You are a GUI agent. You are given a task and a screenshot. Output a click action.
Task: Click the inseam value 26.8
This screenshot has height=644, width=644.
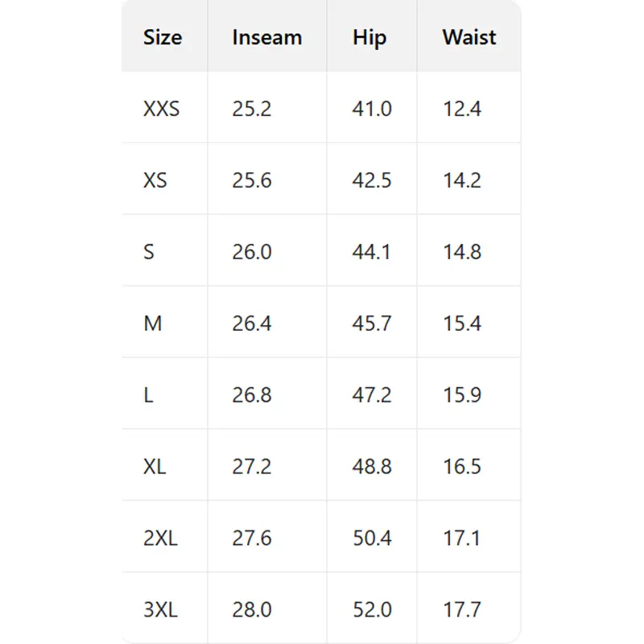tap(252, 395)
